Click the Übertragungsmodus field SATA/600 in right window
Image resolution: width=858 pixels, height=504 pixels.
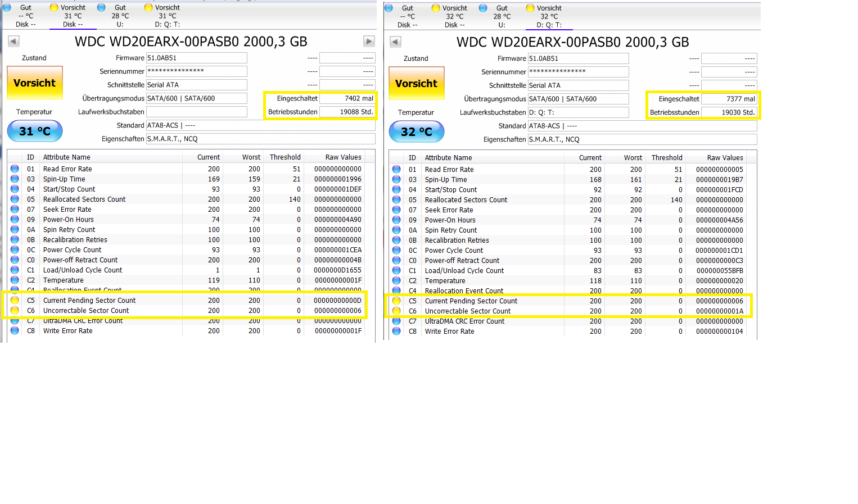579,99
